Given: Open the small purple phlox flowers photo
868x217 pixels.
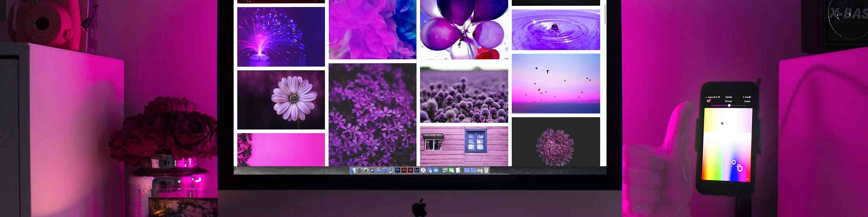Looking at the screenshot, I should click(x=373, y=115).
